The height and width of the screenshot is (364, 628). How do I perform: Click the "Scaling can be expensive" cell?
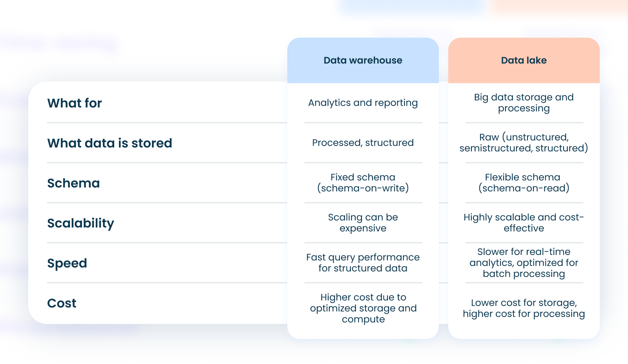pos(363,223)
